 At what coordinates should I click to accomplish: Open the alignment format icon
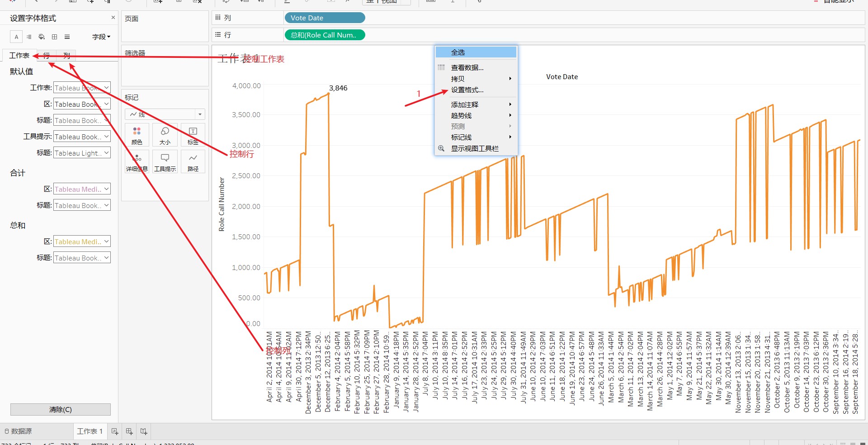[29, 37]
